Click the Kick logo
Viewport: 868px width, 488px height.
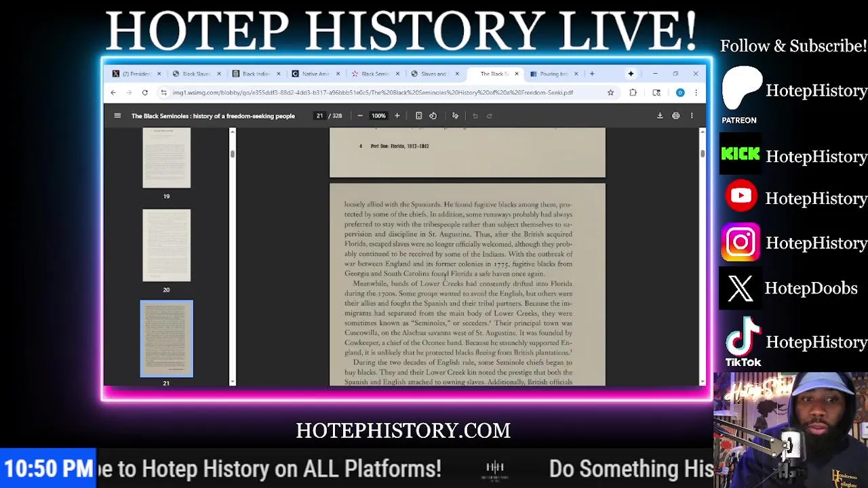click(x=740, y=155)
